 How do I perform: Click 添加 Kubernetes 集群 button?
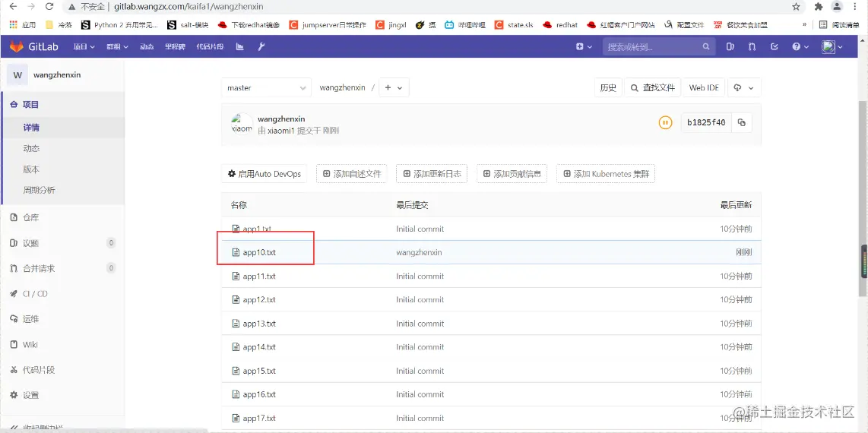(607, 174)
